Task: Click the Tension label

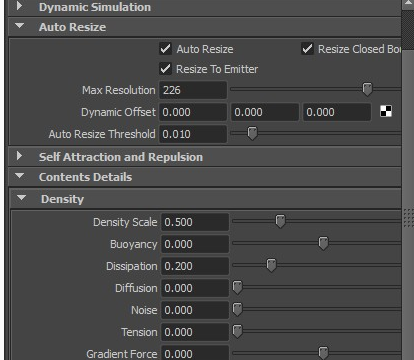Action: (x=139, y=332)
